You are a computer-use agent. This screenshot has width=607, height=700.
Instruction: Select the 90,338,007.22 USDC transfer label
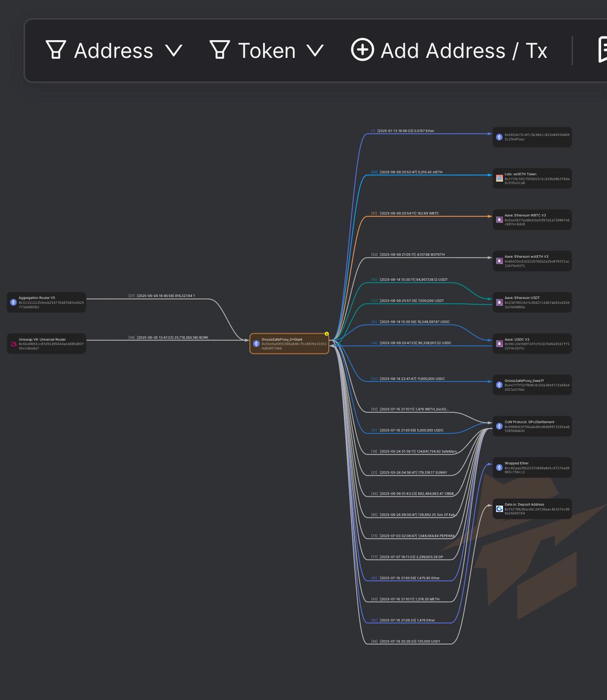pos(411,342)
